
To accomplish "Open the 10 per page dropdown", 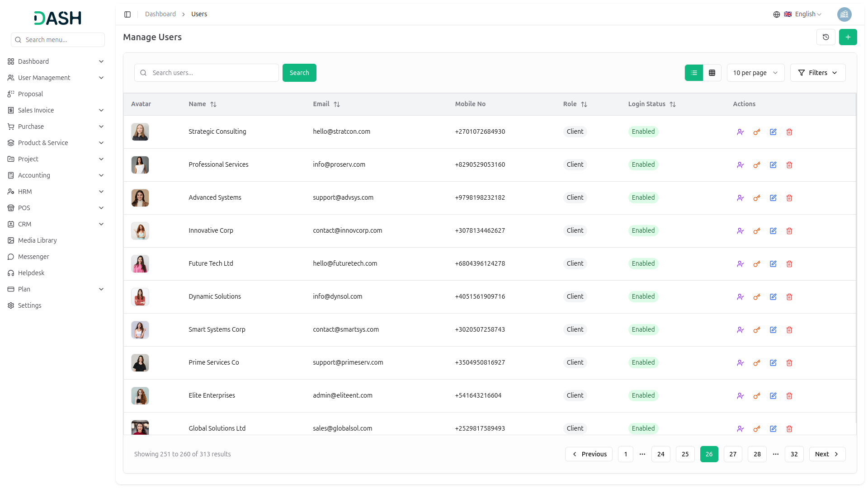I will click(x=755, y=73).
